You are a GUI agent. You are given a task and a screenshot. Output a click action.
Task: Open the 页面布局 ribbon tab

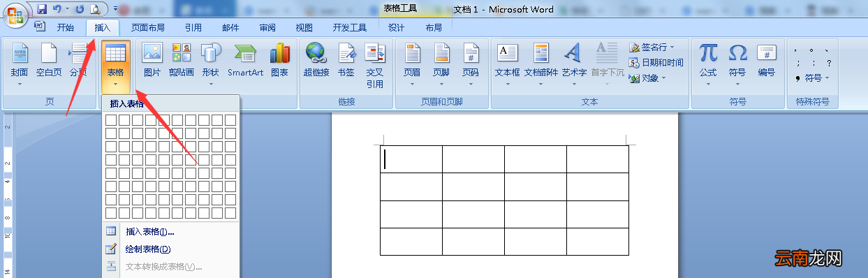pyautogui.click(x=148, y=27)
